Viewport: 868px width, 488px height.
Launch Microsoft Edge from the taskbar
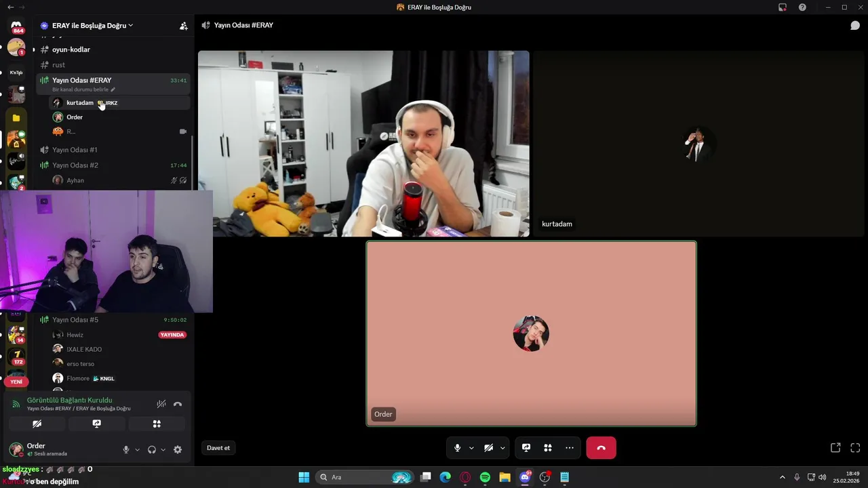pyautogui.click(x=446, y=477)
